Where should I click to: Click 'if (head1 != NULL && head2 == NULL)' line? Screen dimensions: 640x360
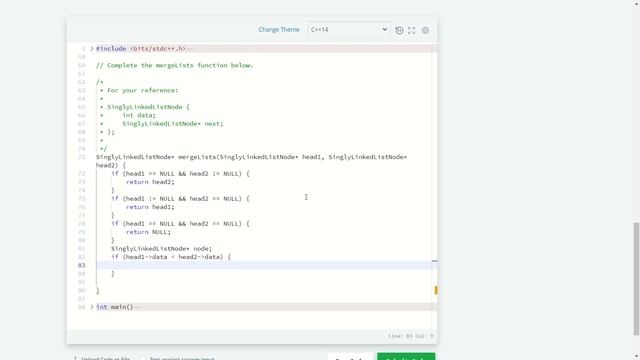[180, 198]
